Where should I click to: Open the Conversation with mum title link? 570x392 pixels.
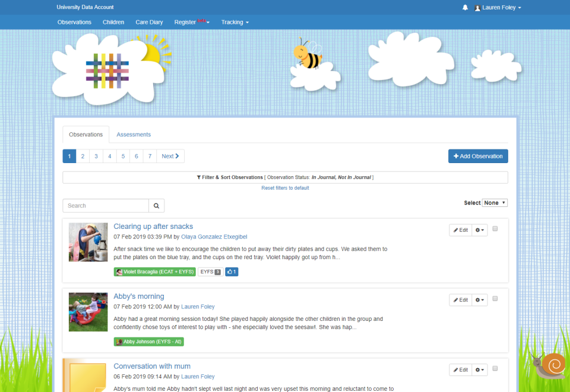[152, 366]
